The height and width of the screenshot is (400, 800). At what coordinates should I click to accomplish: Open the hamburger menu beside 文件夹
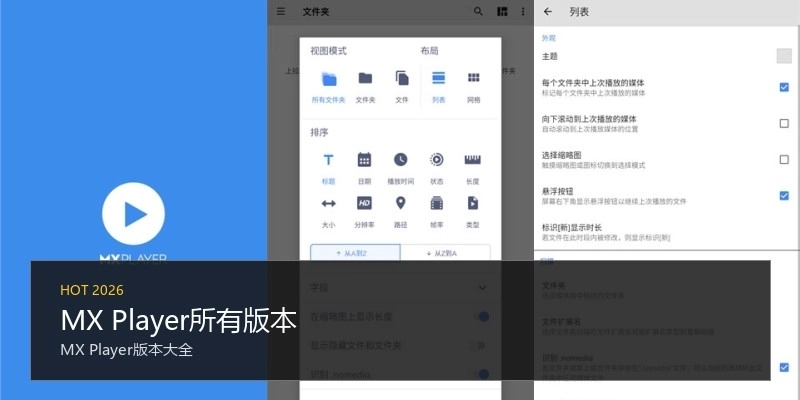tap(282, 12)
